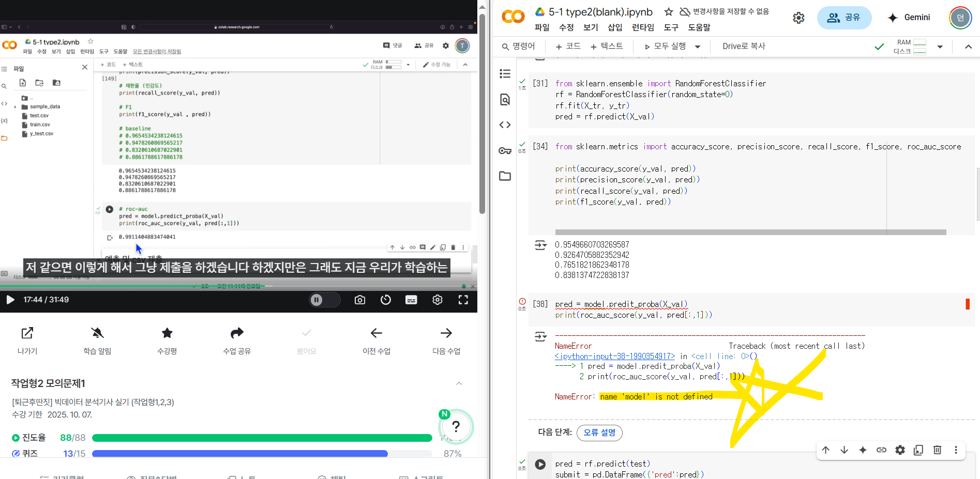Click the page vertical scrollbar beside video
This screenshot has width=980, height=479.
tap(482, 114)
